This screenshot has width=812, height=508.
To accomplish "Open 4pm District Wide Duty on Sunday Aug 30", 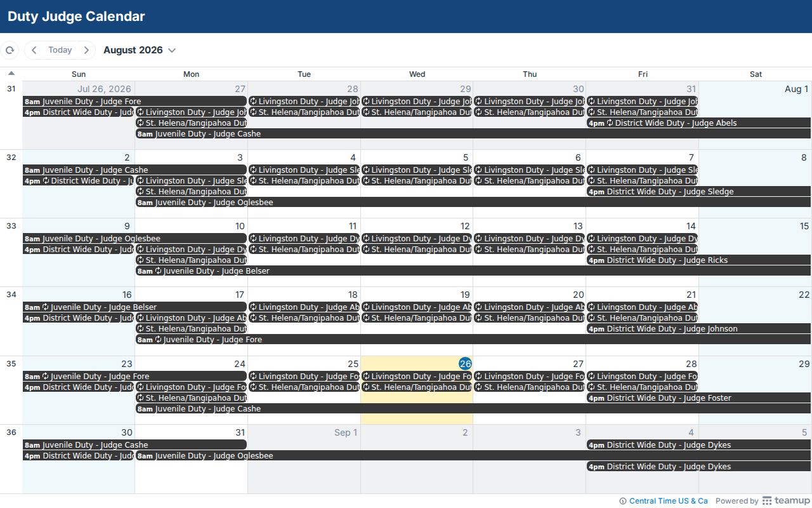I will [x=78, y=456].
